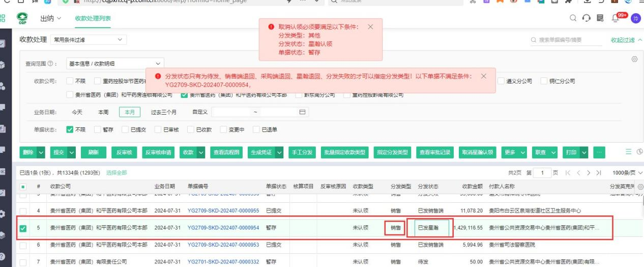Click the 反审核申请 button
The width and height of the screenshot is (644, 267).
click(x=158, y=152)
